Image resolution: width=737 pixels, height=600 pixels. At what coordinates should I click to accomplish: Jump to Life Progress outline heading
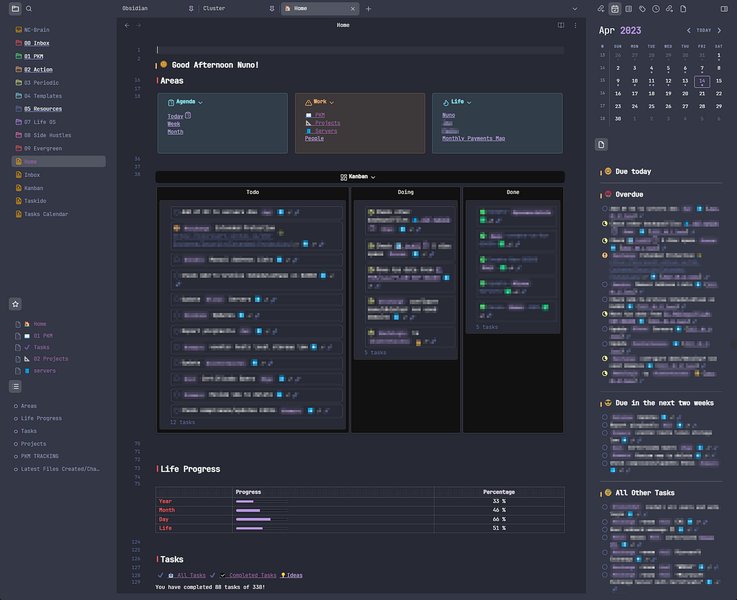41,418
